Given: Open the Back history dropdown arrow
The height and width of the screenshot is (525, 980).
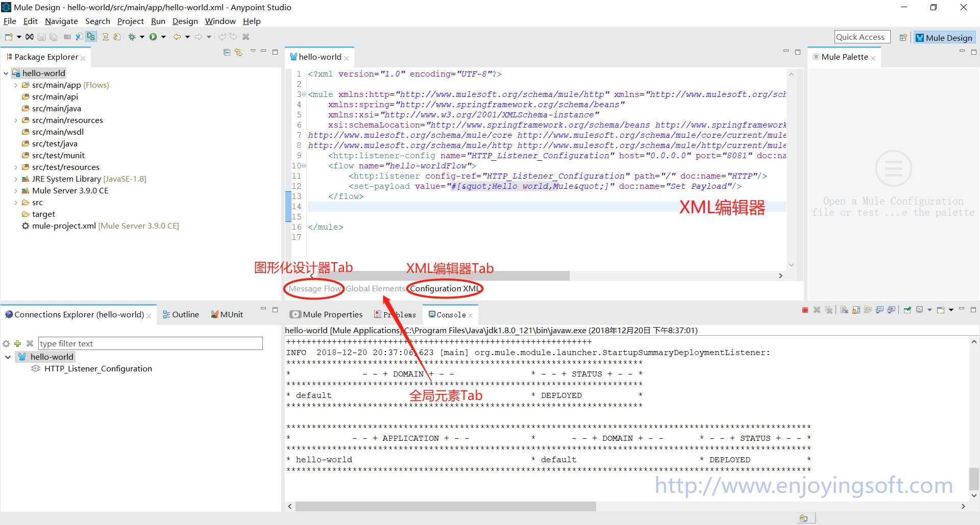Looking at the screenshot, I should tap(187, 37).
